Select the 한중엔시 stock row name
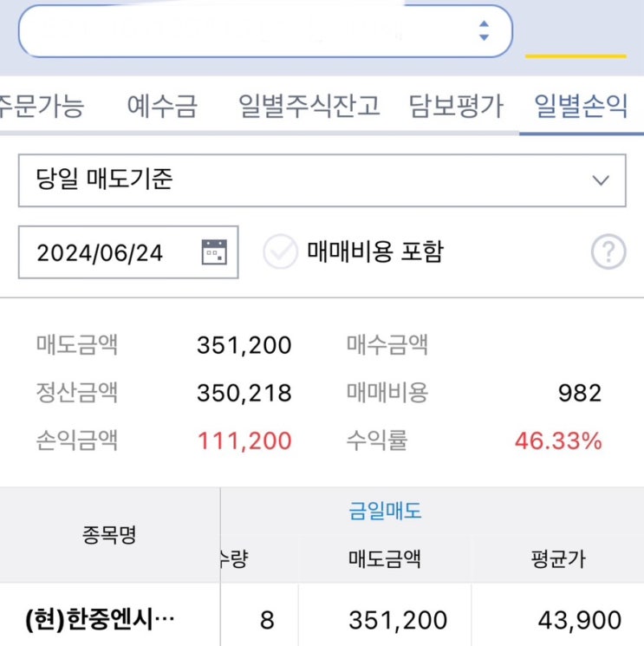644x646 pixels. 101,620
